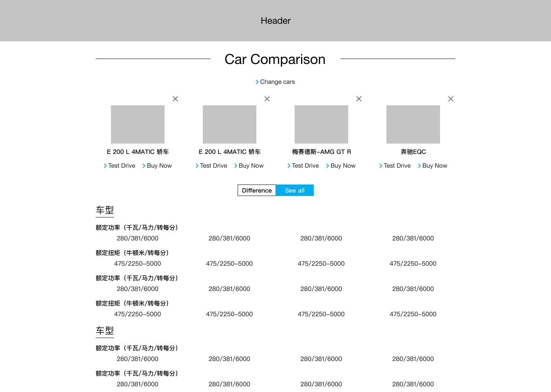Select the 梅赛德斯-AMG GT R car name
The width and height of the screenshot is (551, 392).
(321, 152)
